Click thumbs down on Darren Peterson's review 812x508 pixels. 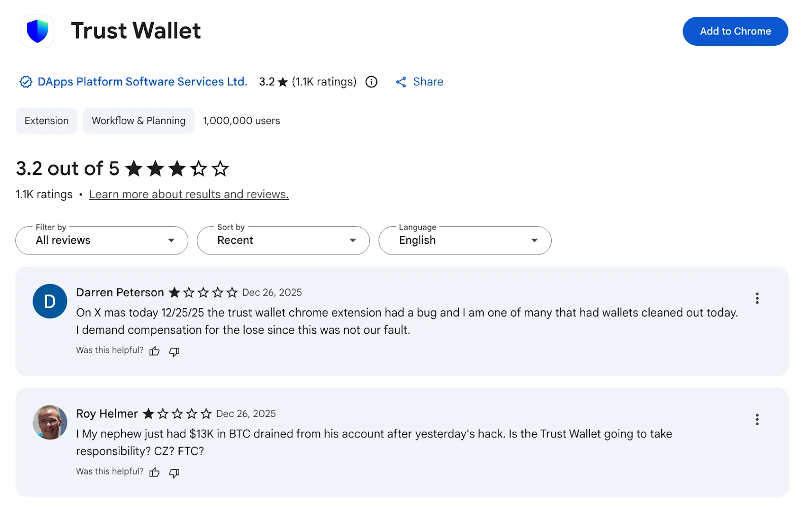[174, 352]
